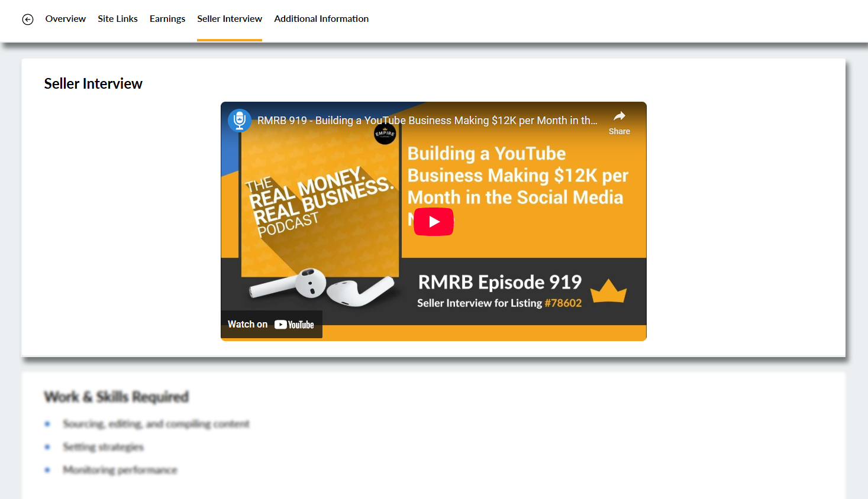Open the Overview tab

click(x=66, y=19)
